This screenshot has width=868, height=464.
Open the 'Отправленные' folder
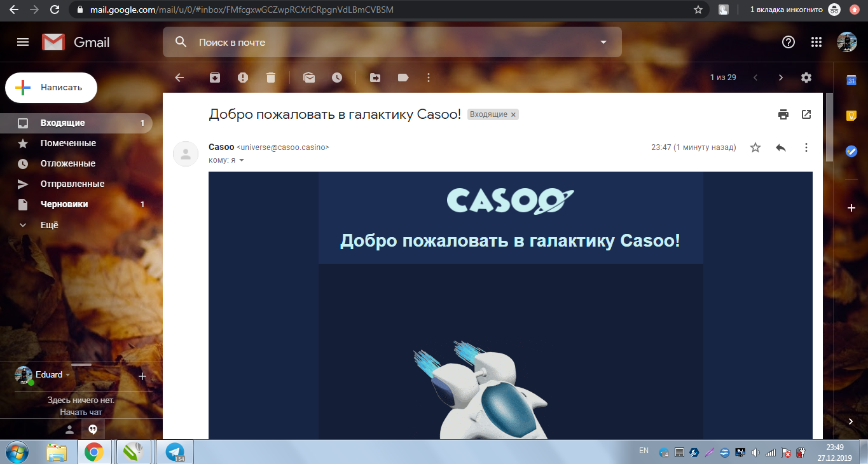click(76, 184)
